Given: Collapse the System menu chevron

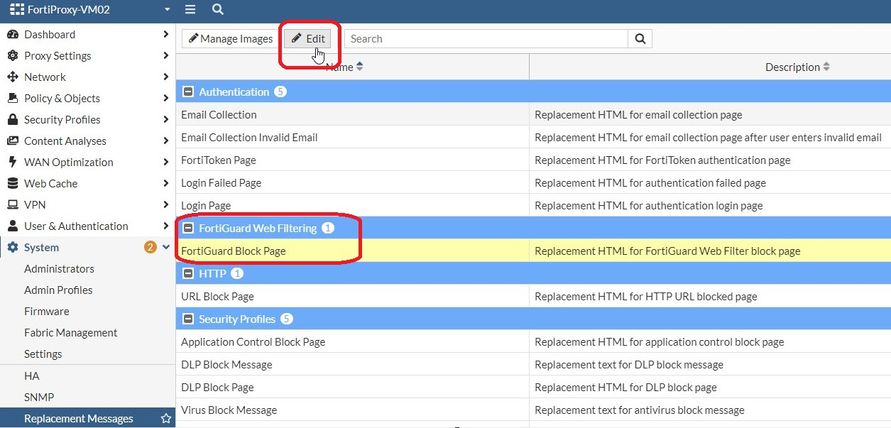Looking at the screenshot, I should (x=166, y=247).
